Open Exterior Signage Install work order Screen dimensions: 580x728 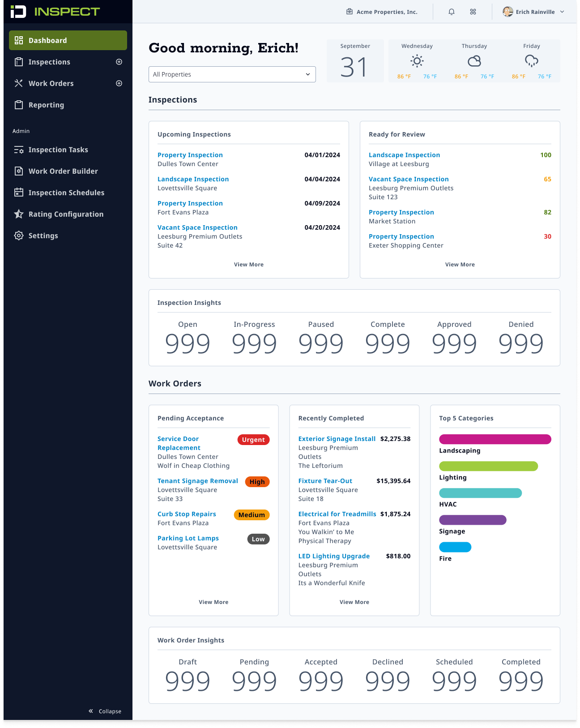(337, 439)
